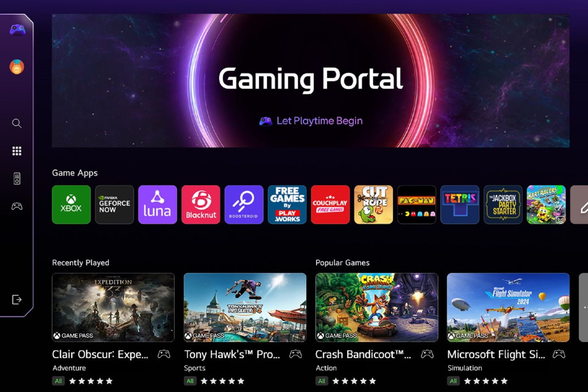Click the exit icon in sidebar

(17, 300)
